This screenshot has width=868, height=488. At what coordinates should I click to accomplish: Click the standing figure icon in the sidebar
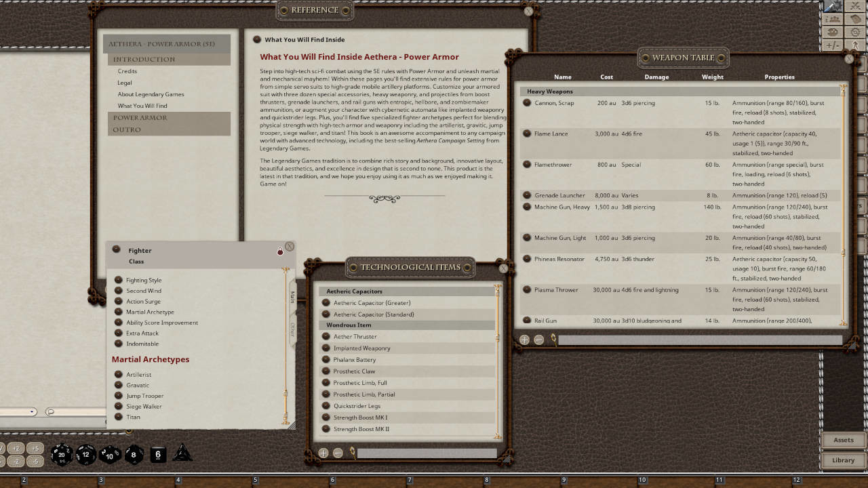[856, 45]
